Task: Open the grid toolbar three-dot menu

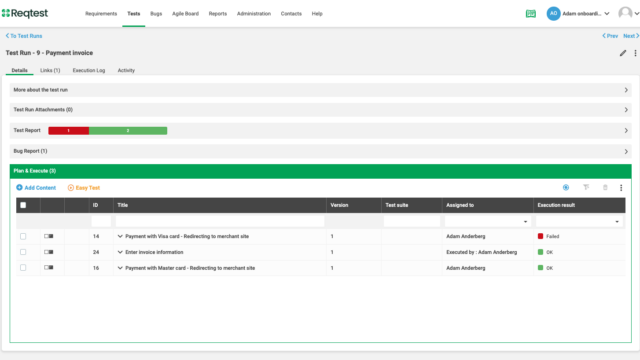Action: pos(621,188)
